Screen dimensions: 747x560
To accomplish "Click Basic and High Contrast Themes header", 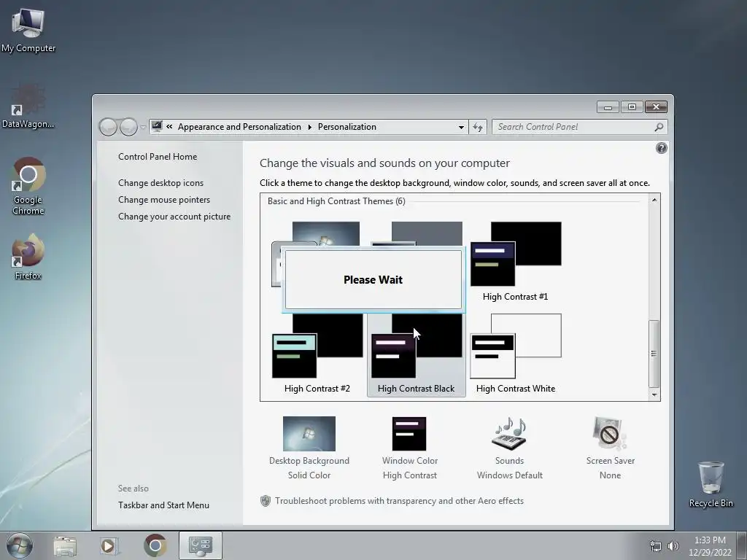I will tap(336, 201).
